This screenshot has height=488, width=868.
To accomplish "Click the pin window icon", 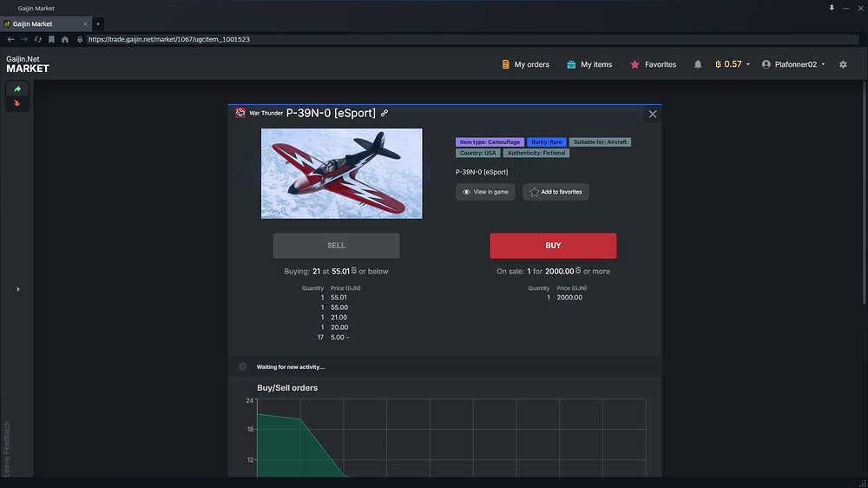I will 832,8.
